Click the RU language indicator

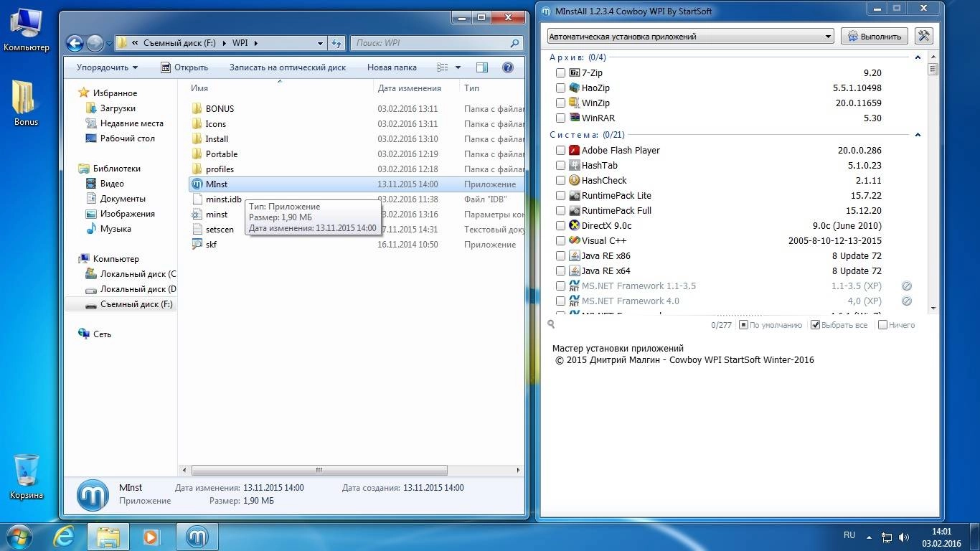849,535
